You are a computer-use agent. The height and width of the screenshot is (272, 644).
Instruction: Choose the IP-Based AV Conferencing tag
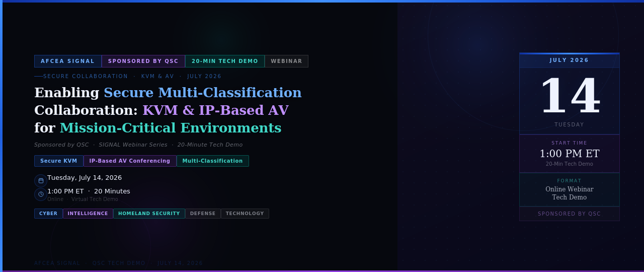tap(130, 161)
